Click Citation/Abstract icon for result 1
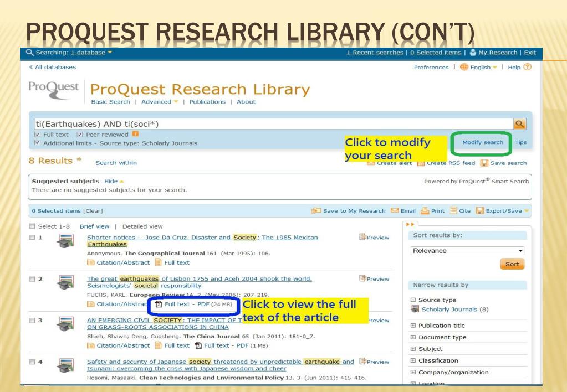 (90, 262)
